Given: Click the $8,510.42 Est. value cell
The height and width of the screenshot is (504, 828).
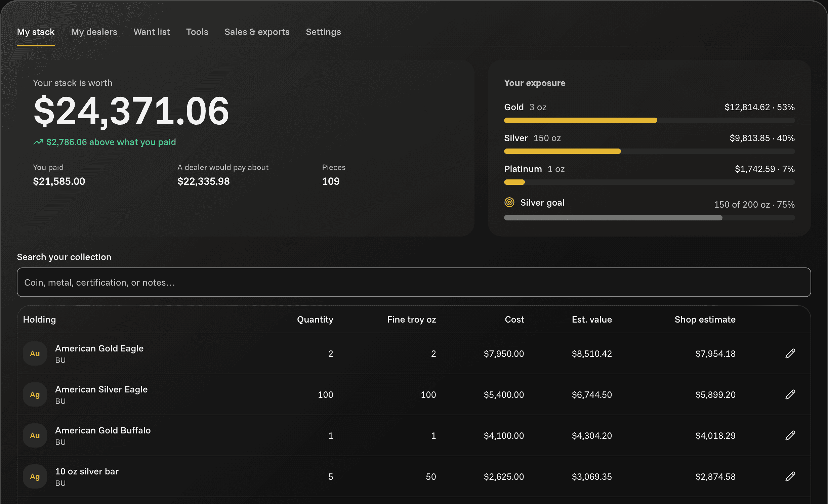Looking at the screenshot, I should 592,353.
